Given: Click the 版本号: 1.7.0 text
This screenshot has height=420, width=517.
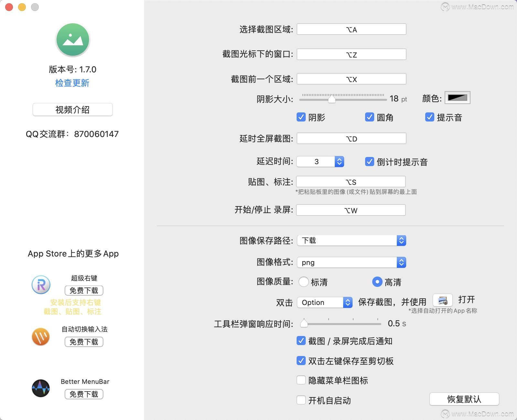Looking at the screenshot, I should coord(72,69).
